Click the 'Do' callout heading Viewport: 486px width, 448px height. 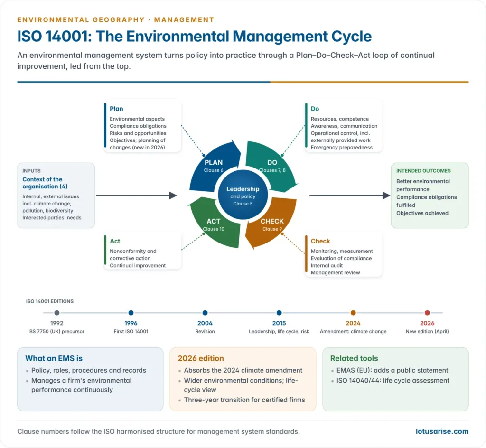click(x=315, y=109)
